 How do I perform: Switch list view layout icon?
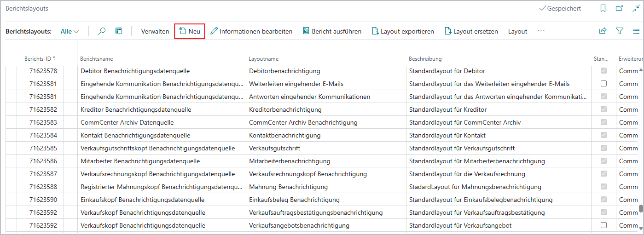tap(636, 31)
